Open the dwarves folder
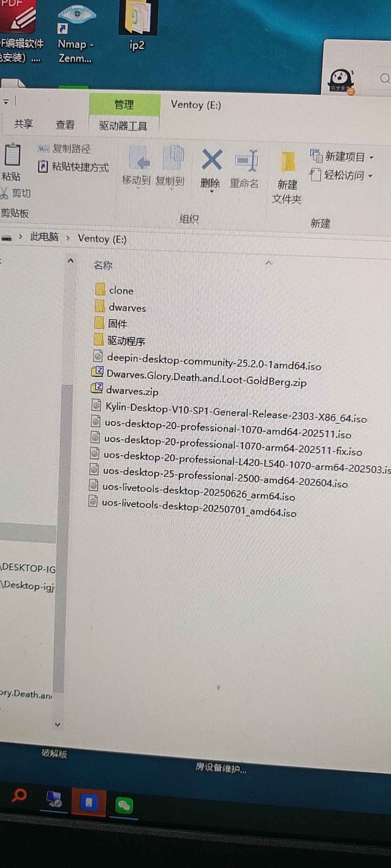391x868 pixels. point(120,307)
